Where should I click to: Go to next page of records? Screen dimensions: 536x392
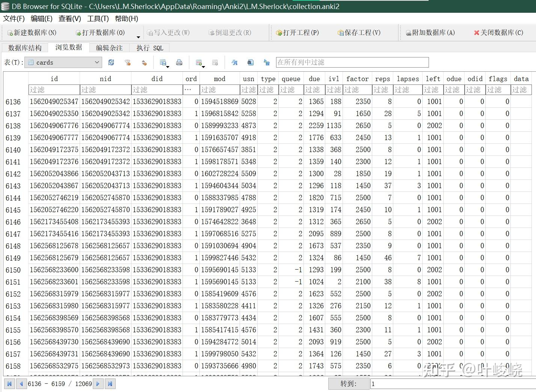pos(98,384)
